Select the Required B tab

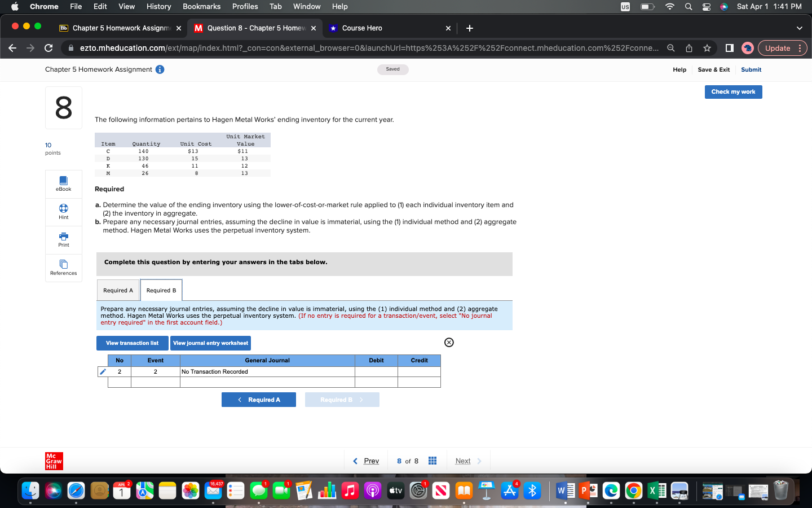pyautogui.click(x=161, y=290)
